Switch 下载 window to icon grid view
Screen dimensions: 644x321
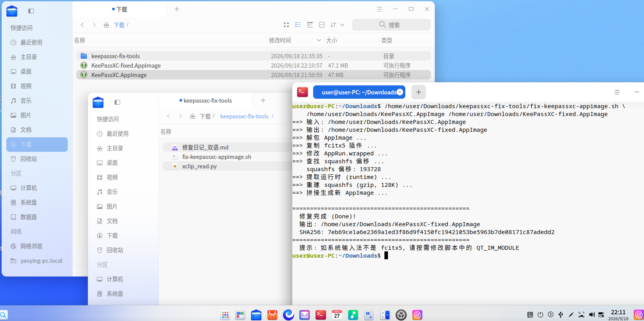click(x=286, y=25)
